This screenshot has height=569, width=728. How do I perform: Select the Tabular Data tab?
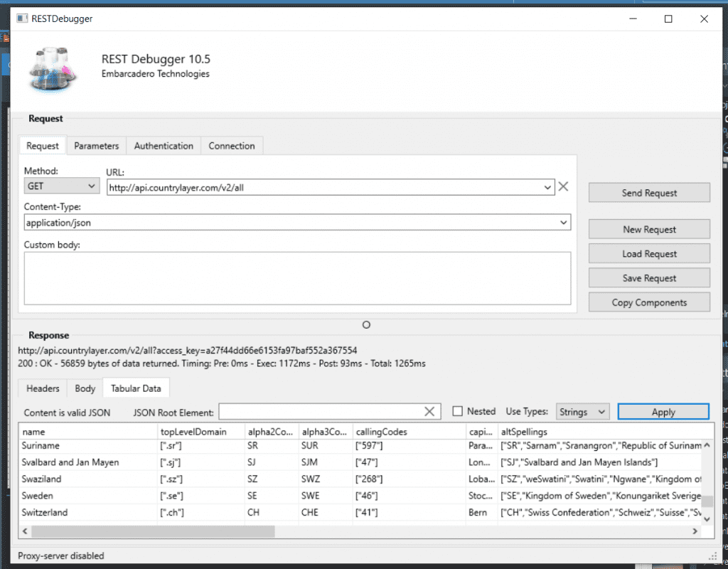[x=136, y=388]
